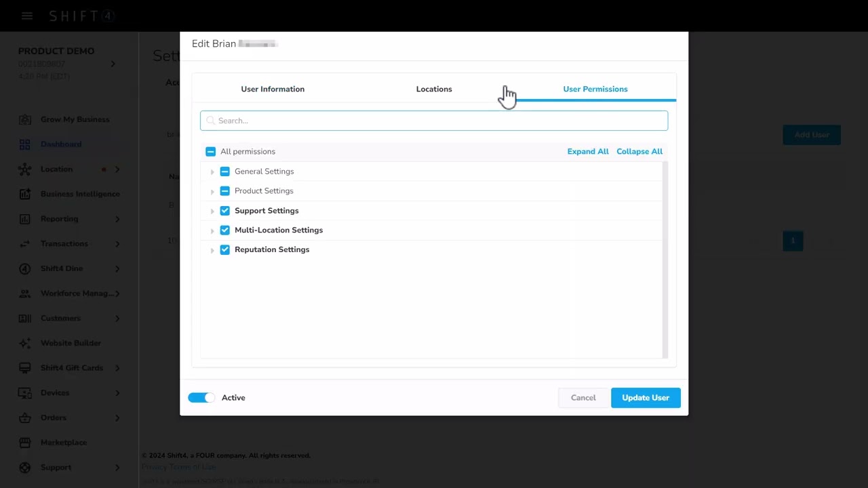868x488 pixels.
Task: Expand the Devices sidebar chevron
Action: tap(117, 393)
